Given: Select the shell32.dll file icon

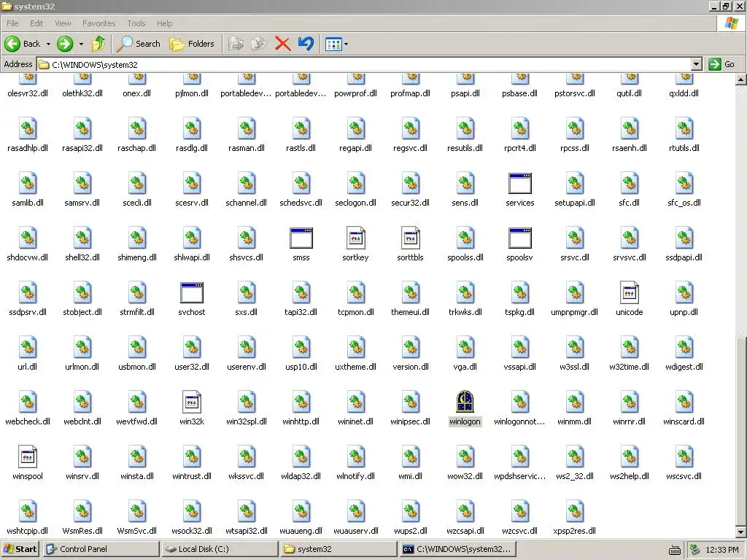Looking at the screenshot, I should point(82,238).
